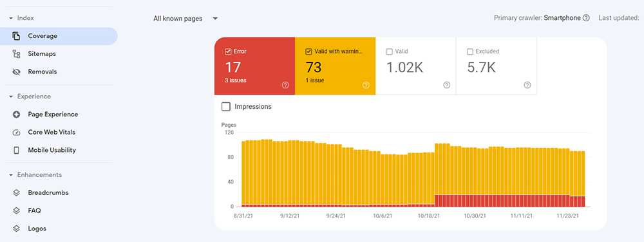Viewport: 644px width, 242px height.
Task: Collapse the Index section
Action: point(11,18)
